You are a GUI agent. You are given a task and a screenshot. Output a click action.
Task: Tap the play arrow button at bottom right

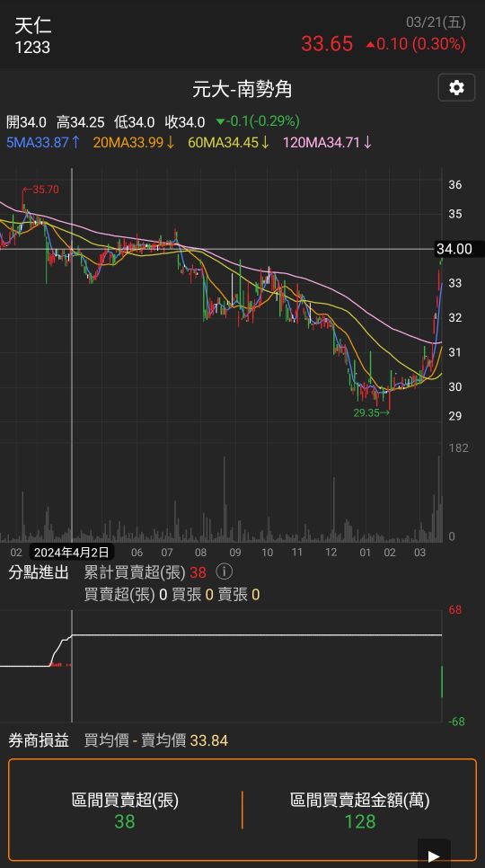point(434,855)
